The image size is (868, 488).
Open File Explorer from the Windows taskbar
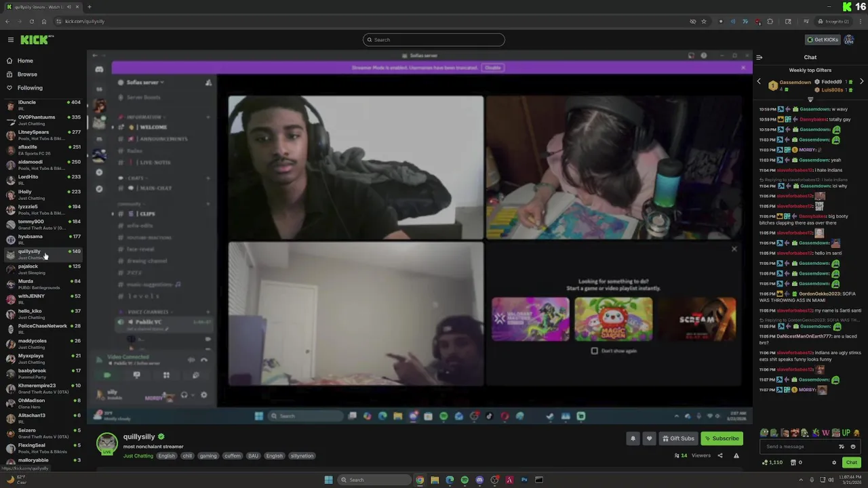(x=435, y=480)
